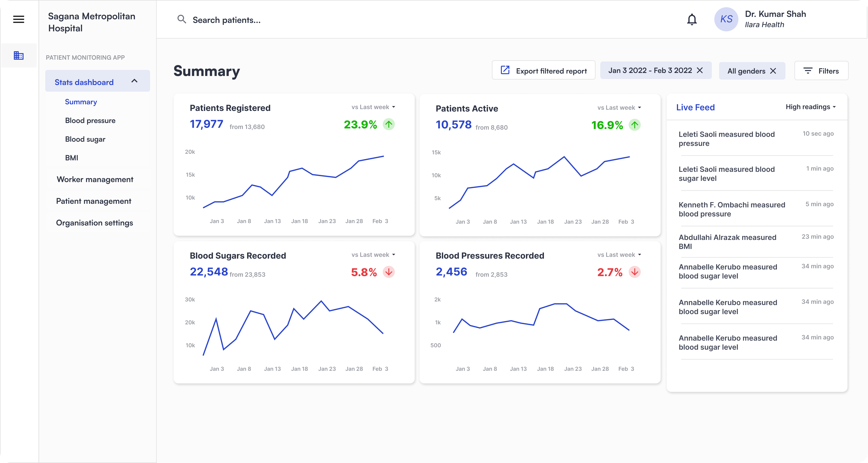The width and height of the screenshot is (868, 463).
Task: Remove the date range filter chip
Action: point(700,70)
